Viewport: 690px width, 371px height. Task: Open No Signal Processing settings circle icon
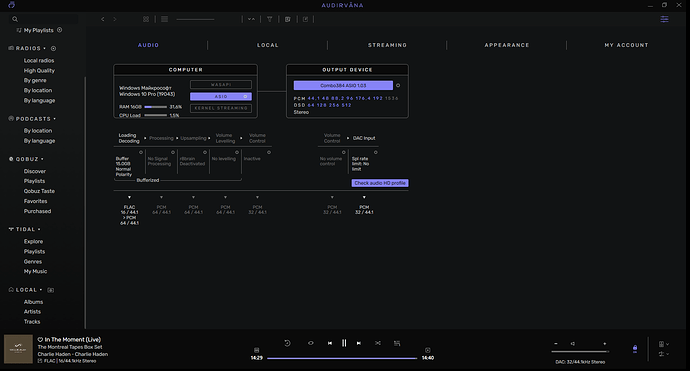(173, 152)
